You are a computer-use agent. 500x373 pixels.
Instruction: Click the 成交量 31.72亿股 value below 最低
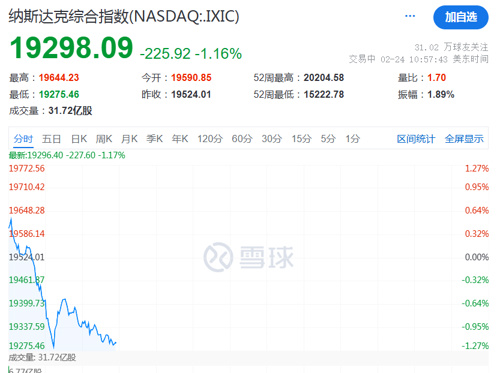[x=70, y=111]
